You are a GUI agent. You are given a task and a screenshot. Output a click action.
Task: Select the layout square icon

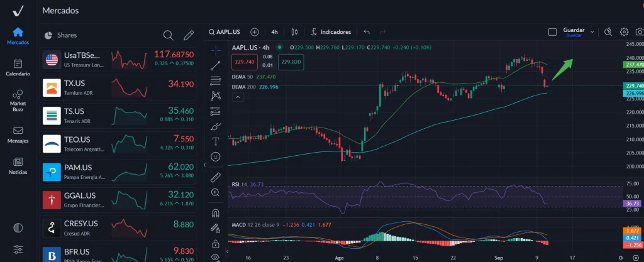click(552, 32)
